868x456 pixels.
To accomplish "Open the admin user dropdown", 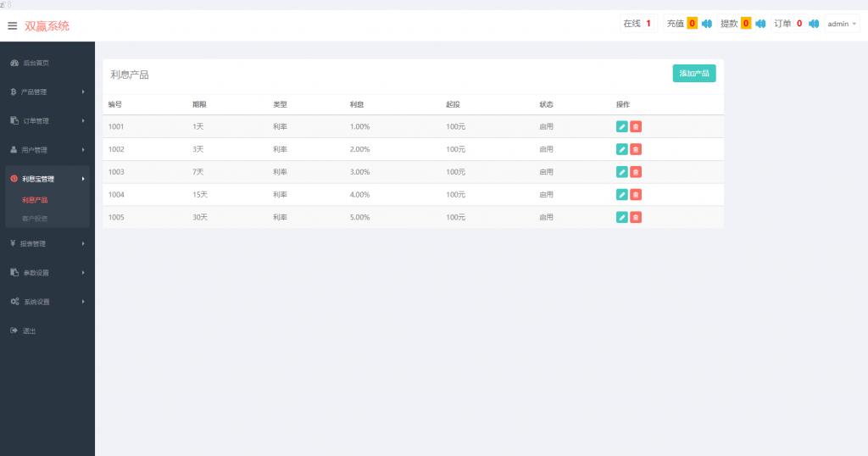I will 842,24.
